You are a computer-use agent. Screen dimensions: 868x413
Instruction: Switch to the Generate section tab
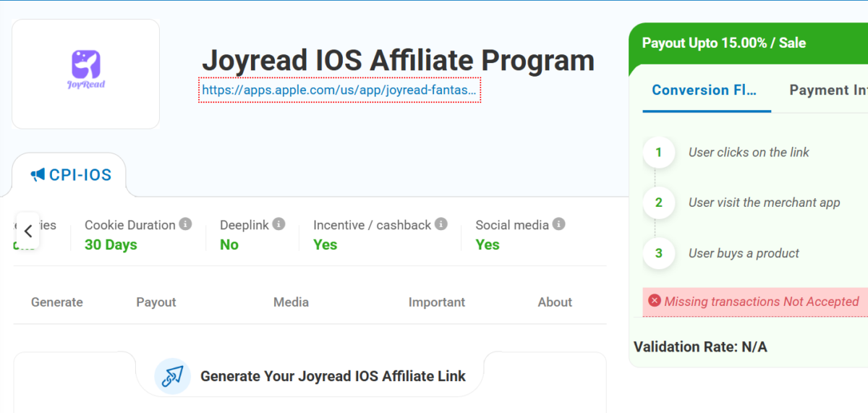click(57, 302)
